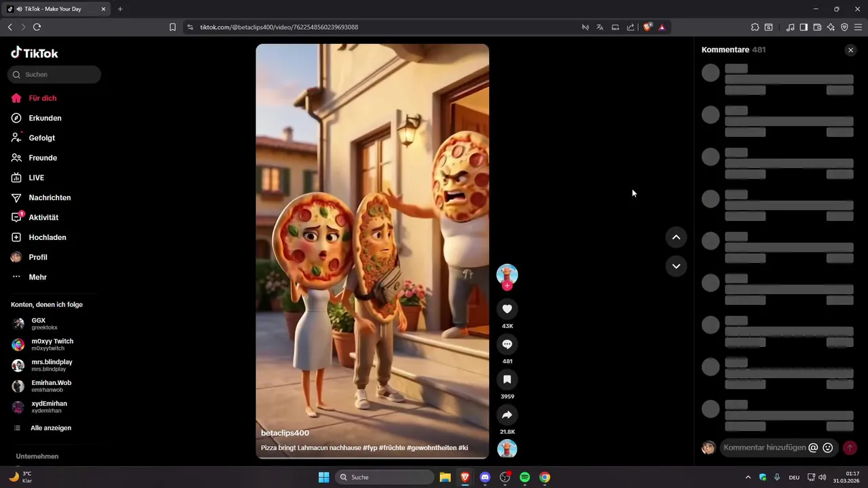Expand the Unternehmen footer section
Screen dimensions: 868x488
[x=37, y=456]
